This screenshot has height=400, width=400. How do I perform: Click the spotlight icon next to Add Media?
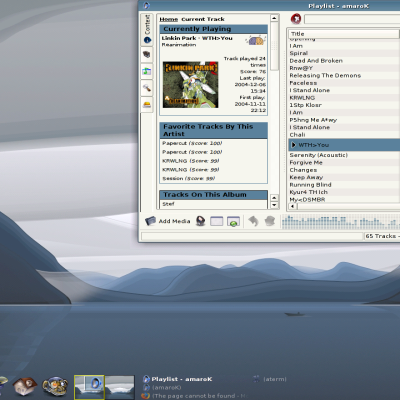point(200,221)
